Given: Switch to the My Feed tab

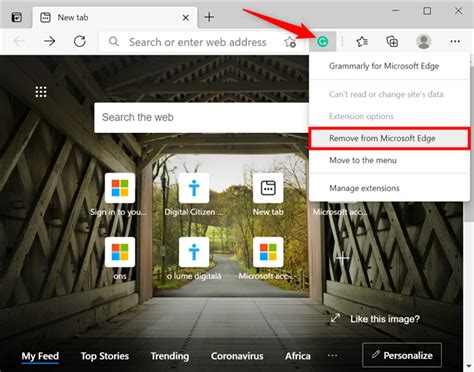Looking at the screenshot, I should (x=40, y=356).
